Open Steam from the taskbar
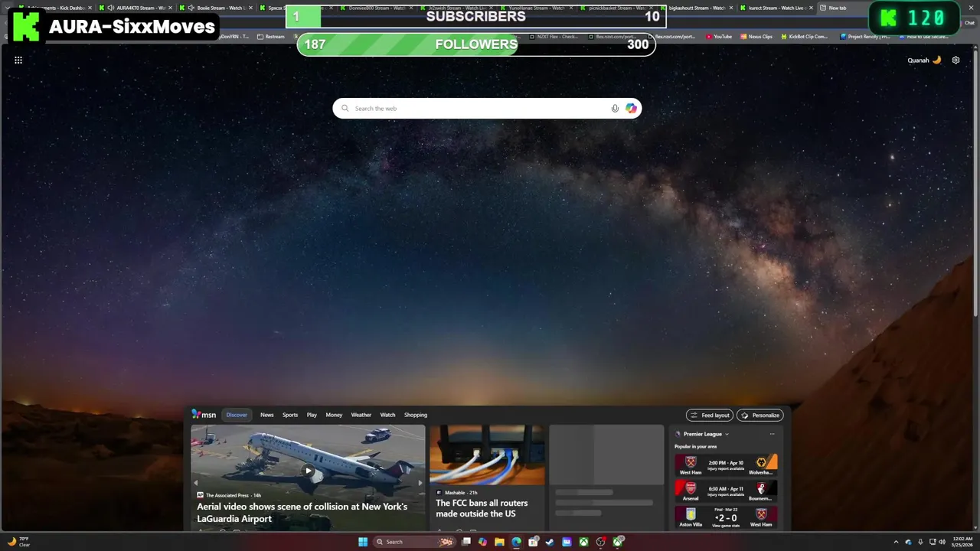This screenshot has width=980, height=551. tap(550, 542)
